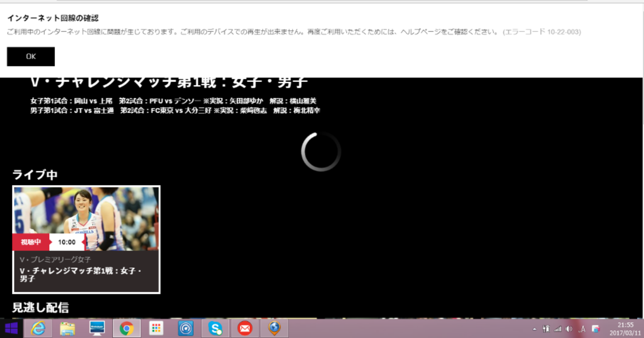Select the ライブ中 section heading
The height and width of the screenshot is (338, 644).
coord(35,175)
